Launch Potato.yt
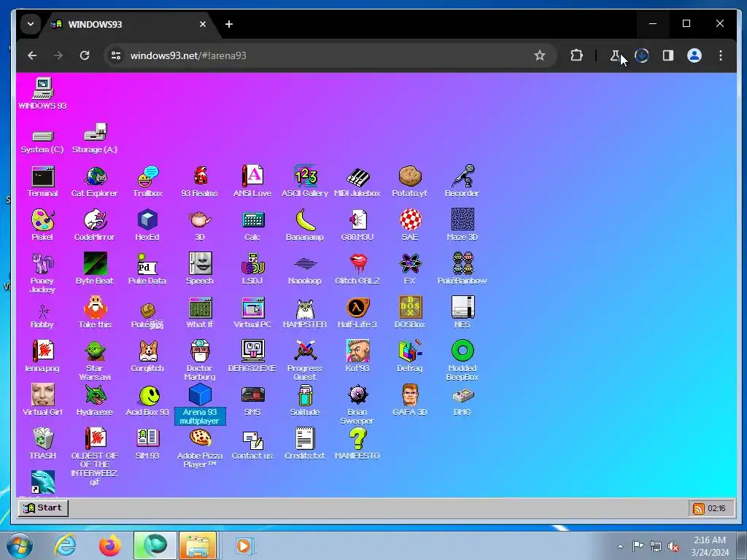 click(x=410, y=181)
